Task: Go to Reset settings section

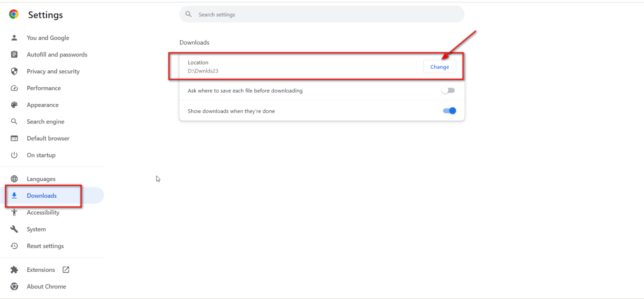Action: tap(45, 246)
